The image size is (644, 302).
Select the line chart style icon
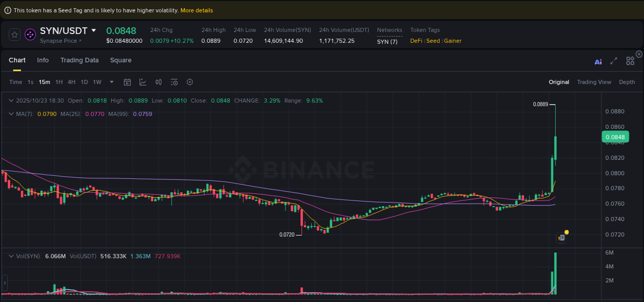pyautogui.click(x=143, y=82)
